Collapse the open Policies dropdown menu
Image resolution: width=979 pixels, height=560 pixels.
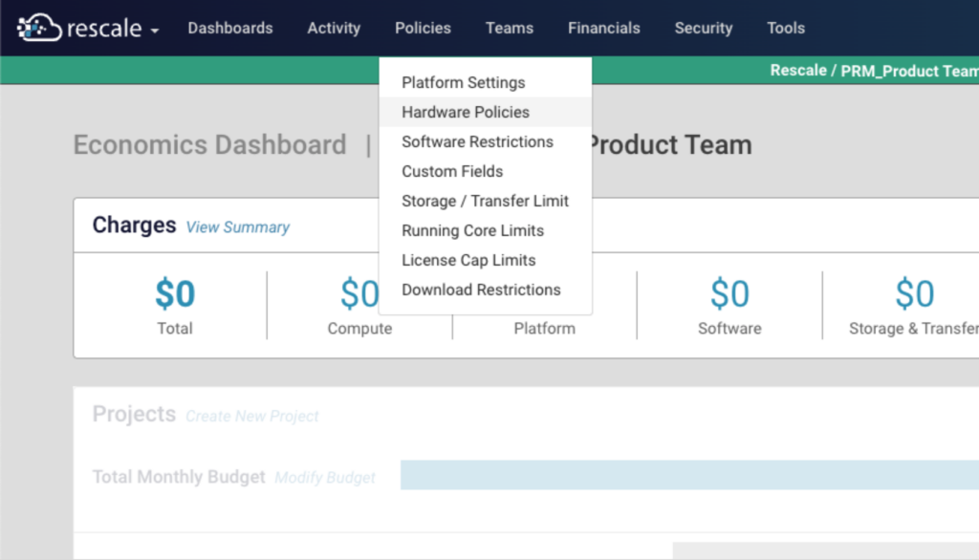pyautogui.click(x=423, y=28)
